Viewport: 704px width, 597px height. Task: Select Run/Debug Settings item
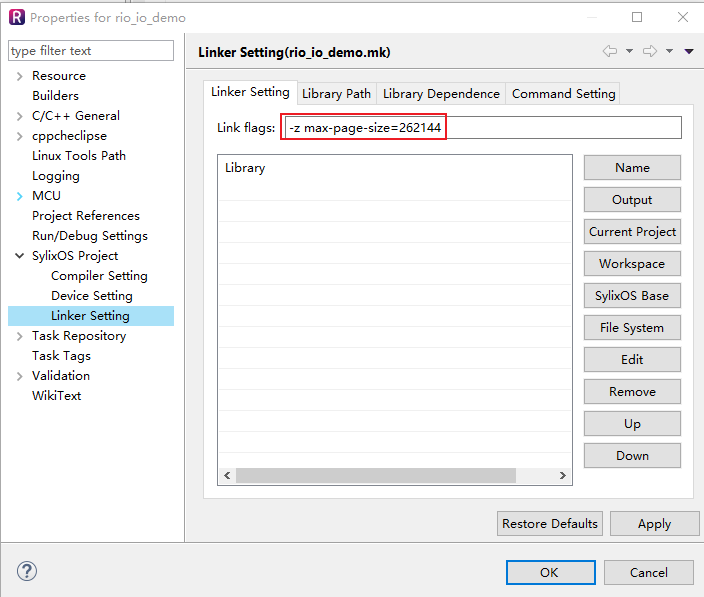(90, 236)
